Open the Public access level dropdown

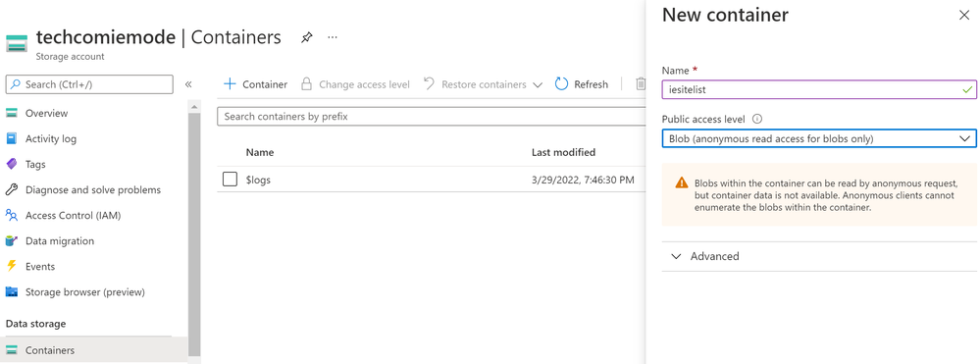coord(819,138)
